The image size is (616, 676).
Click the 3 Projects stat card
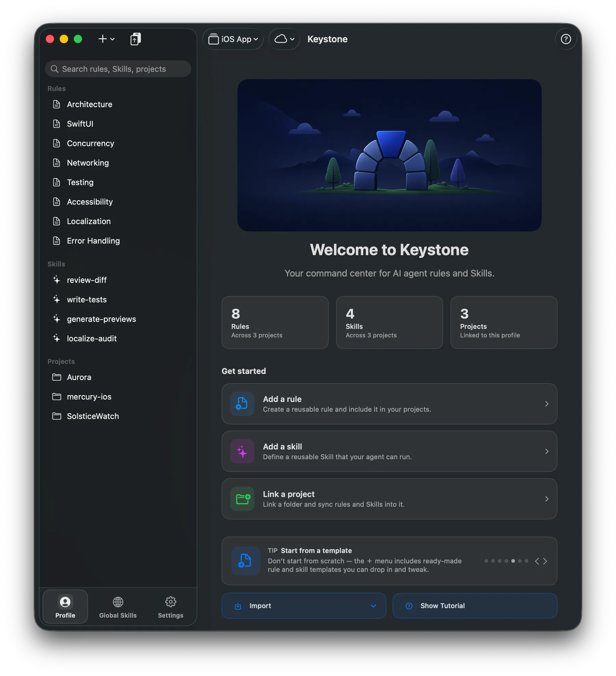pyautogui.click(x=504, y=323)
